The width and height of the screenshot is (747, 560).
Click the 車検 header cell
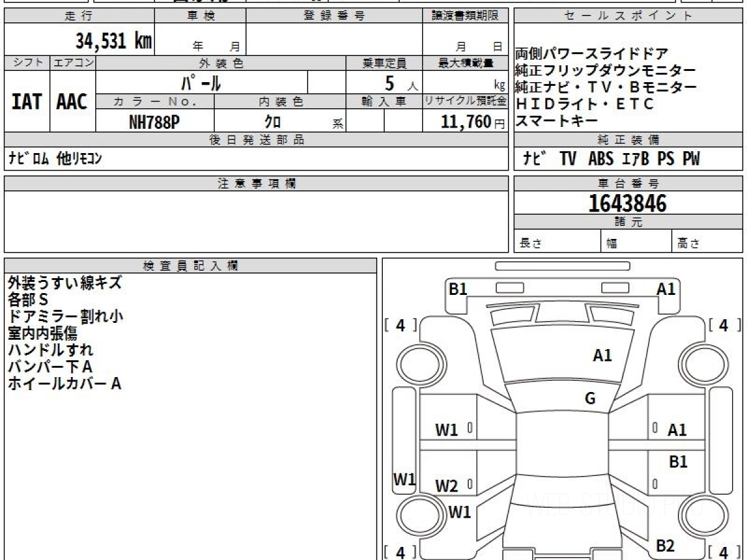coord(200,16)
